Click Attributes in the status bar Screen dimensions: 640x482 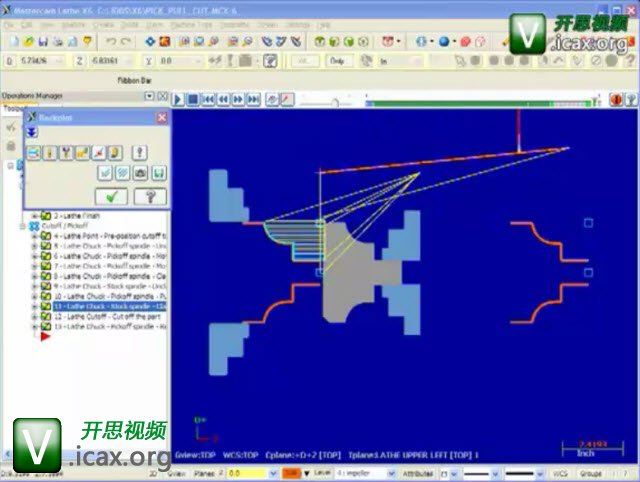(418, 473)
